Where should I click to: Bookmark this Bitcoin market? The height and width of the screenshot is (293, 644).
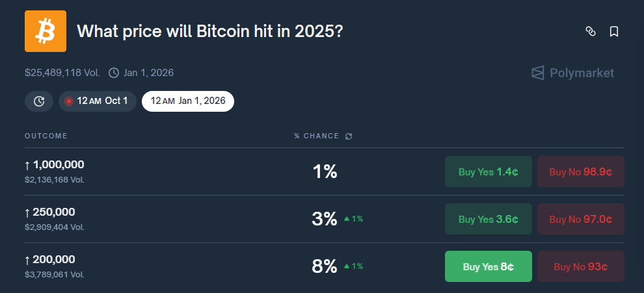point(614,31)
